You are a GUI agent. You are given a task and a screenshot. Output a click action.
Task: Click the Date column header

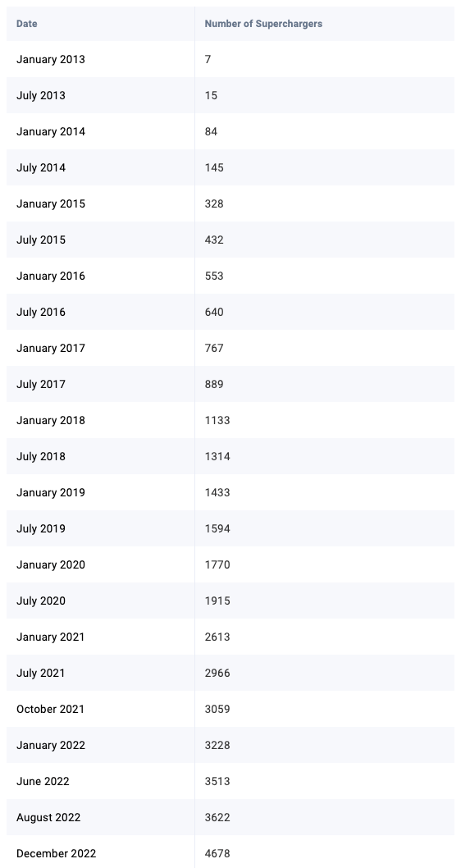(26, 24)
